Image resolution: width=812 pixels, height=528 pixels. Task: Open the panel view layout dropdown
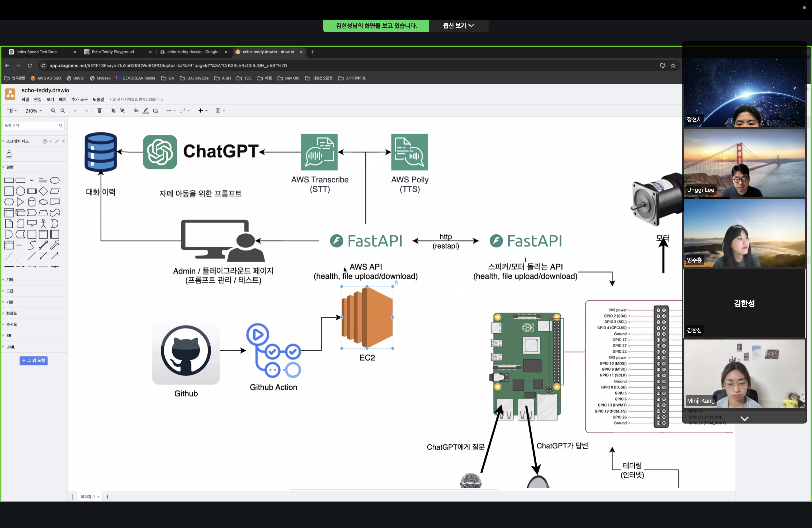12,110
